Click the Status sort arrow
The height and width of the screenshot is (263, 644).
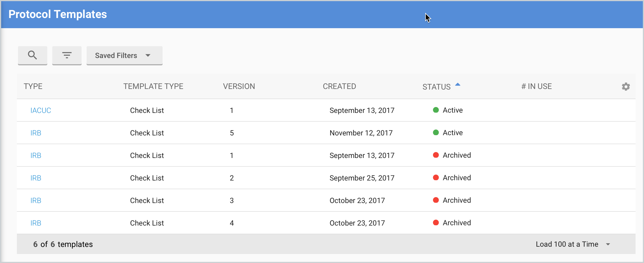(458, 84)
